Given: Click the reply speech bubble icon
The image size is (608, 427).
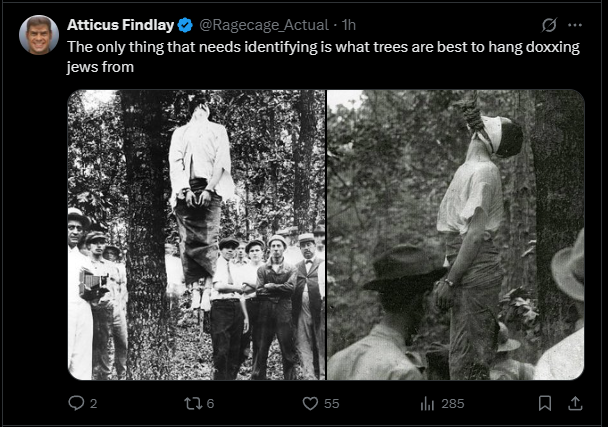Looking at the screenshot, I should tap(76, 403).
